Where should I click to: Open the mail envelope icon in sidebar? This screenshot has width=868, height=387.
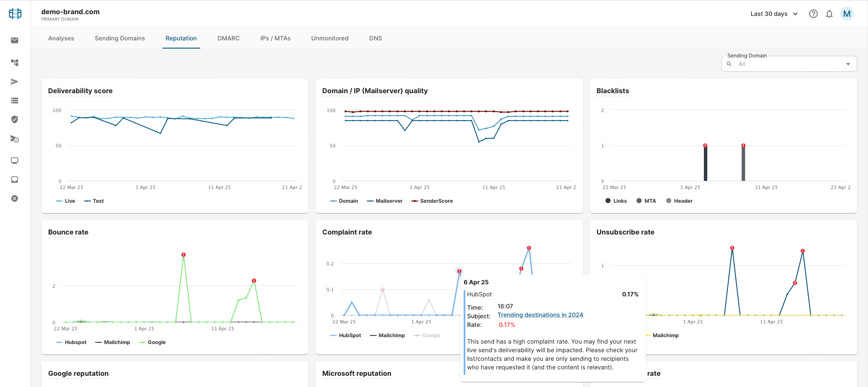[15, 40]
